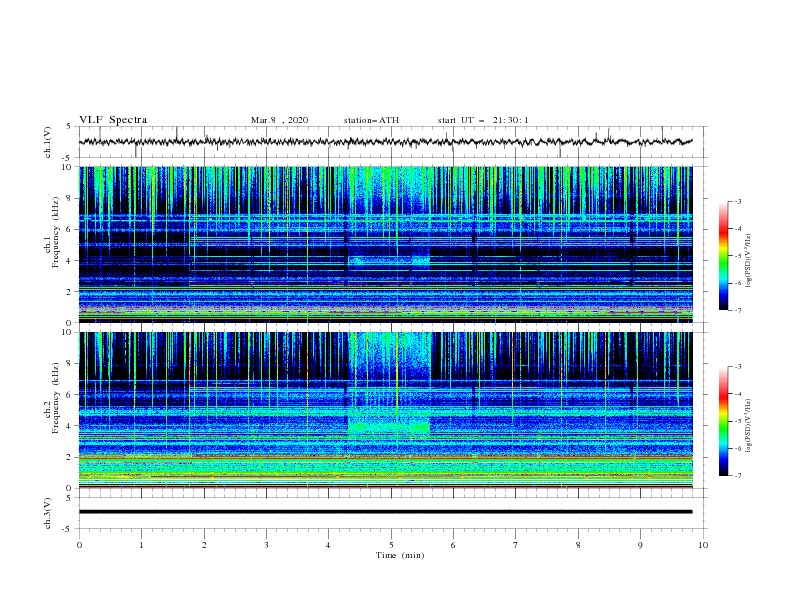Click tick label "1" on the Time axis
This screenshot has width=792, height=612.
point(141,545)
